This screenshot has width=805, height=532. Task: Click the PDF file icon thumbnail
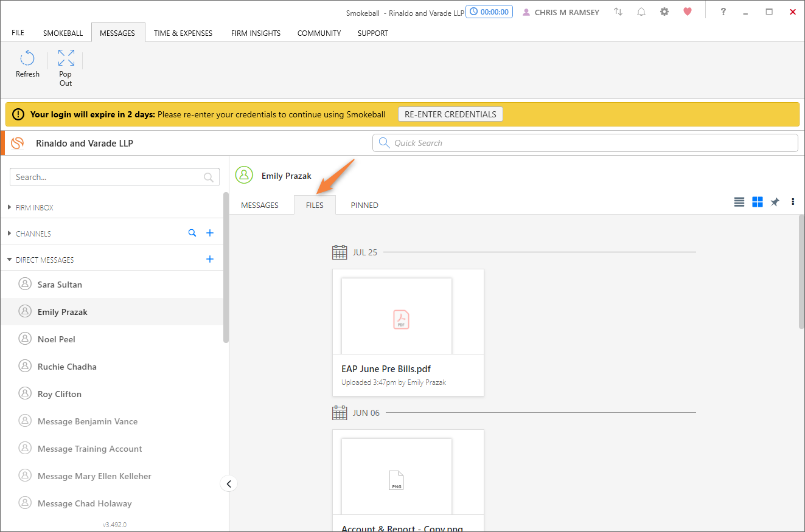(401, 320)
